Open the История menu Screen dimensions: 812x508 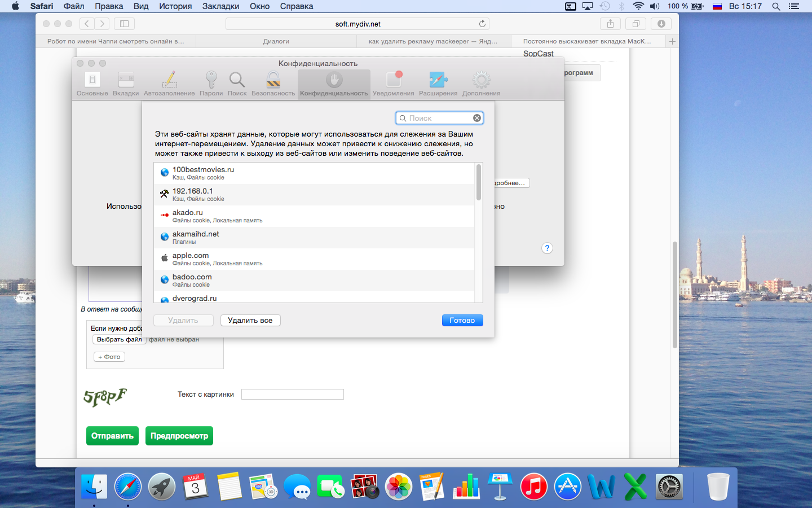click(x=175, y=6)
